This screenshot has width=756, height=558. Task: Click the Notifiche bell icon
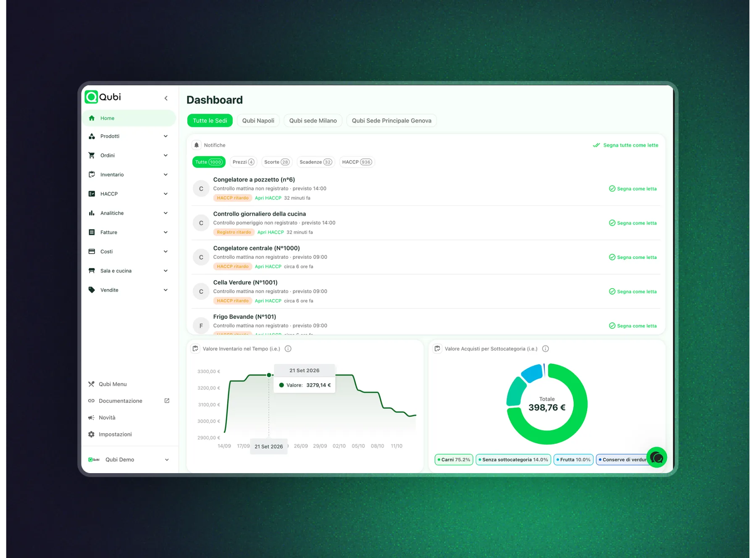pos(196,145)
